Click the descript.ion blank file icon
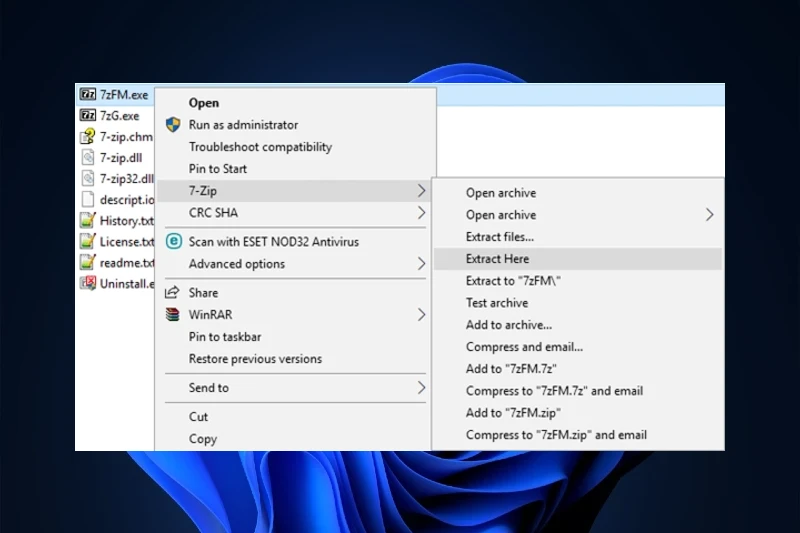Image resolution: width=800 pixels, height=533 pixels. point(88,199)
